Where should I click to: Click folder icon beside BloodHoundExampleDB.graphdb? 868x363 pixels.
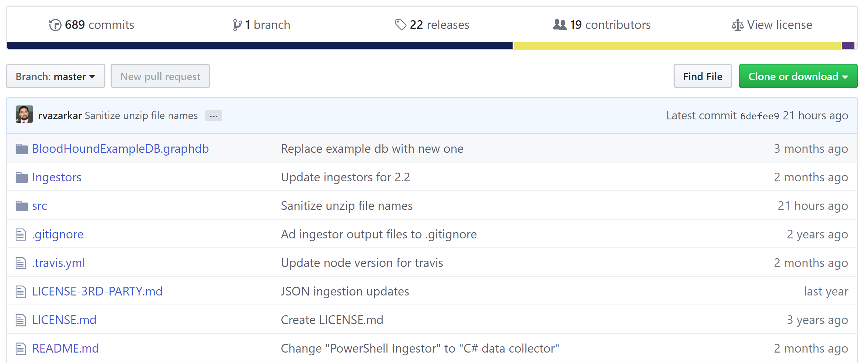coord(22,149)
